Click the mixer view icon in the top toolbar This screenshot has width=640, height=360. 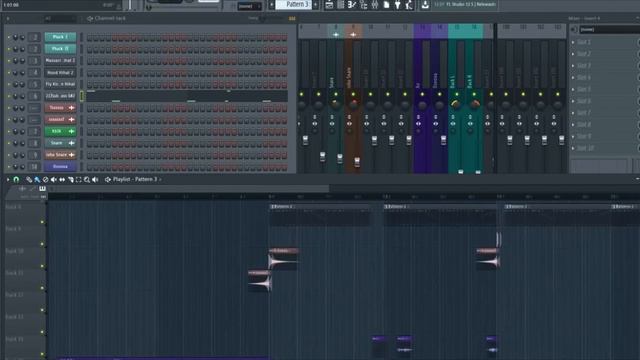pyautogui.click(x=375, y=5)
